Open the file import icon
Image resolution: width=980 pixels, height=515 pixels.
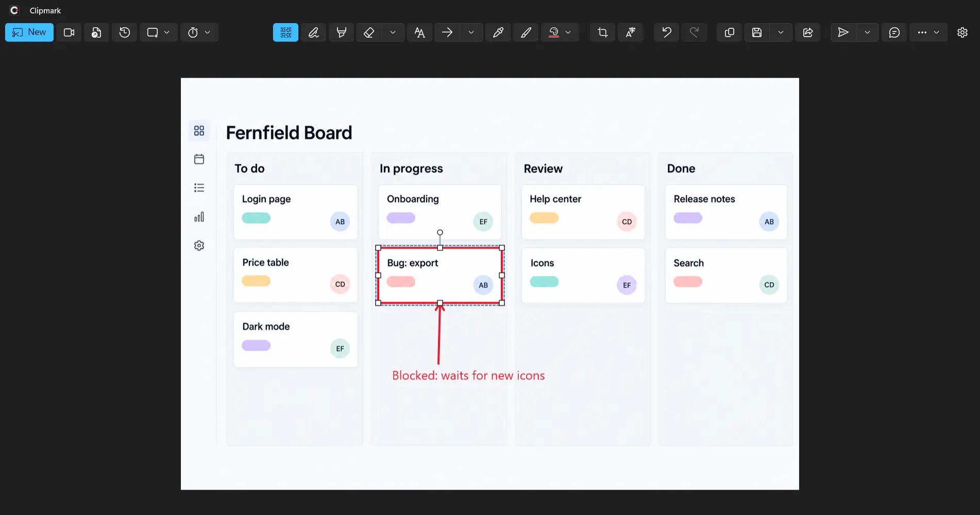[96, 32]
